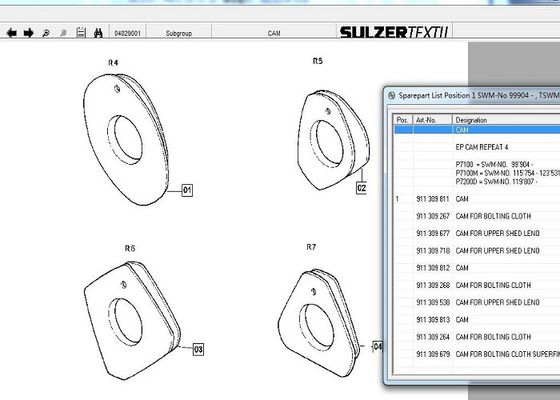Screen dimensions: 560x400
Task: Click position number 1 in Pos. column
Action: point(397,199)
